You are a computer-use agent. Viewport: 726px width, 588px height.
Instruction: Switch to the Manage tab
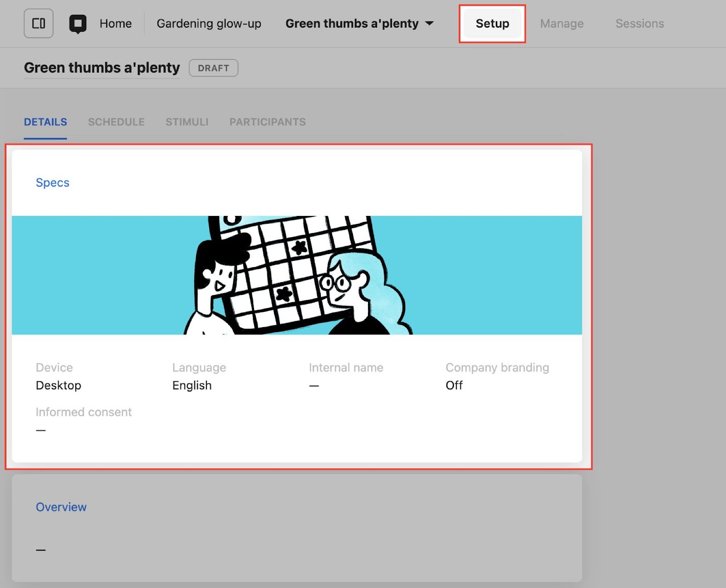561,24
